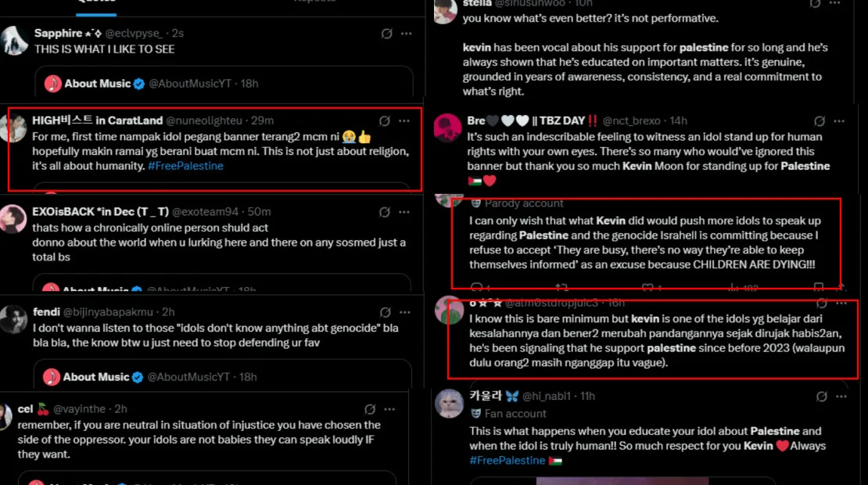The image size is (868, 485).
Task: Click the Grok icon on HIGH비스트's post
Action: (x=385, y=121)
